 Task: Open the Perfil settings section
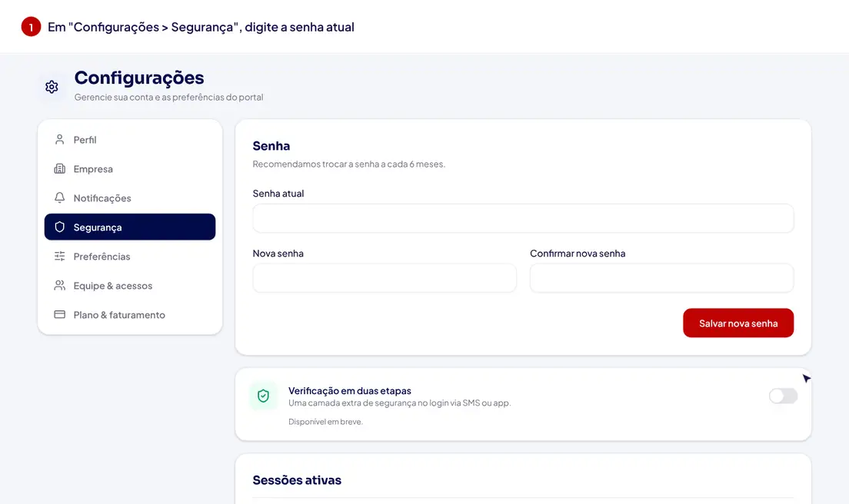coord(130,140)
